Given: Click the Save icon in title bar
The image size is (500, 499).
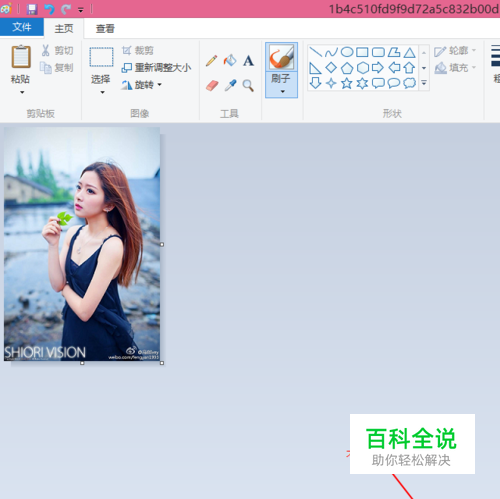Looking at the screenshot, I should click(x=32, y=9).
